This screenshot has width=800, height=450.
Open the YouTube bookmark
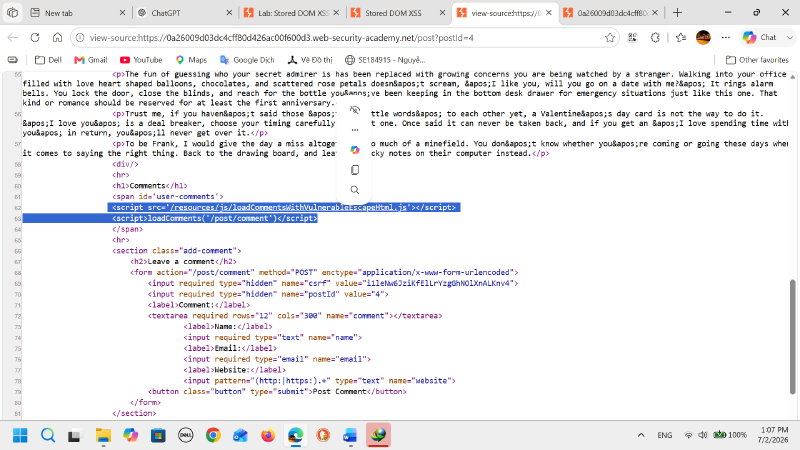point(141,60)
